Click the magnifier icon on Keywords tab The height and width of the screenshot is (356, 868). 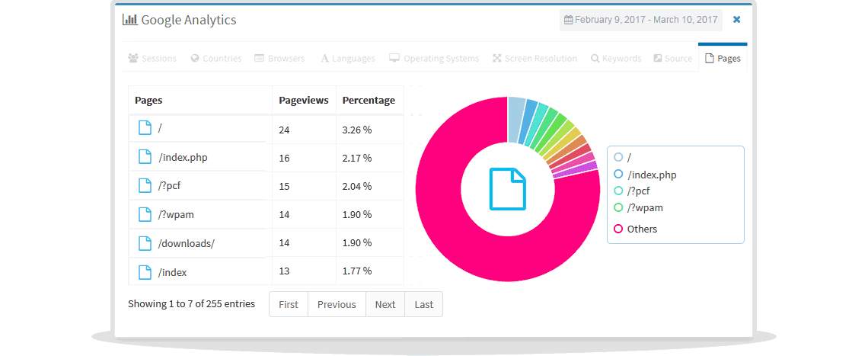coord(595,58)
